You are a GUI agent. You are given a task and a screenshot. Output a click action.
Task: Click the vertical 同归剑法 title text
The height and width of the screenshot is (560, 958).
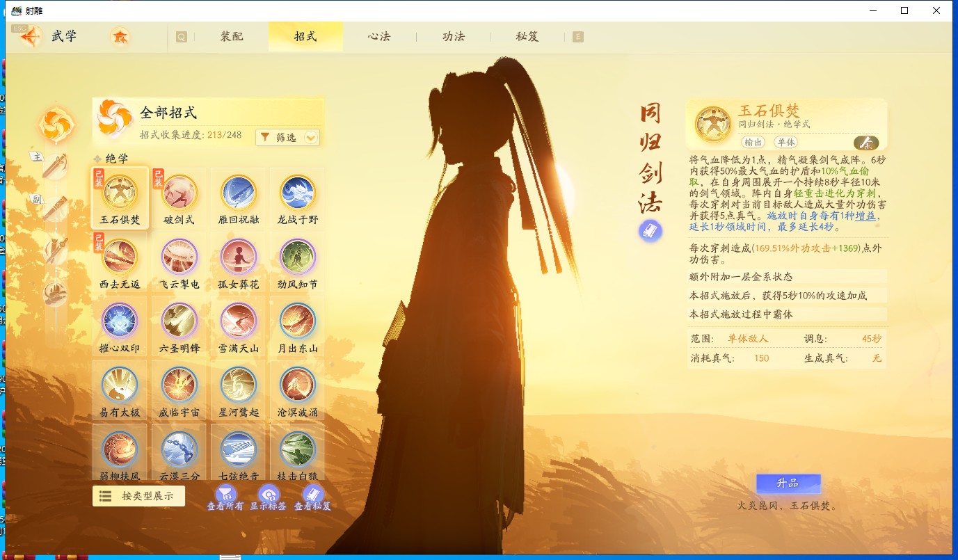650,158
